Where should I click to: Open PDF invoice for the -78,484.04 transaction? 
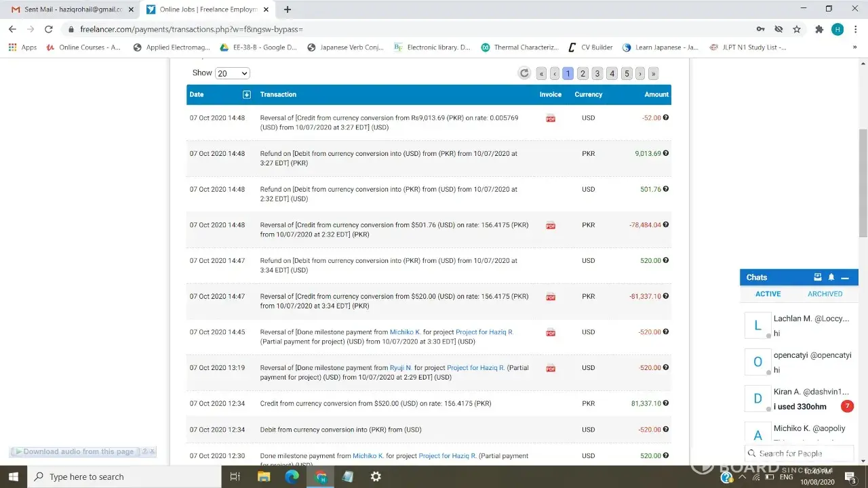[551, 225]
